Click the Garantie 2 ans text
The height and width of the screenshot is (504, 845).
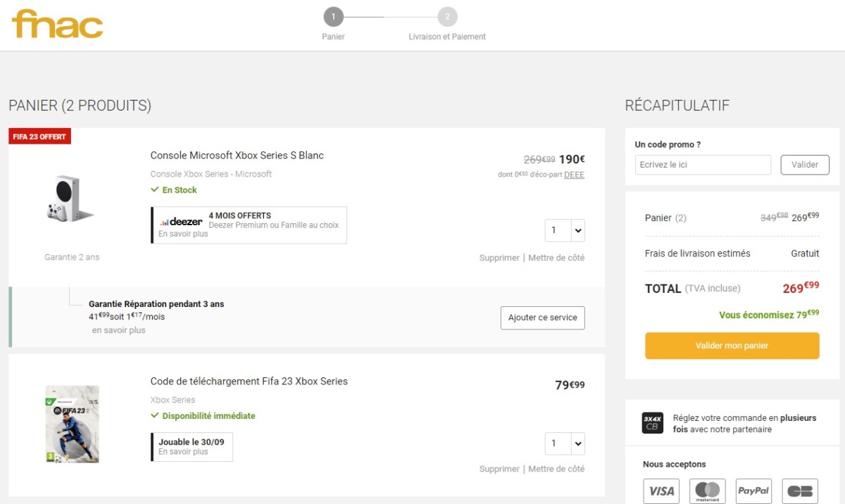[72, 257]
